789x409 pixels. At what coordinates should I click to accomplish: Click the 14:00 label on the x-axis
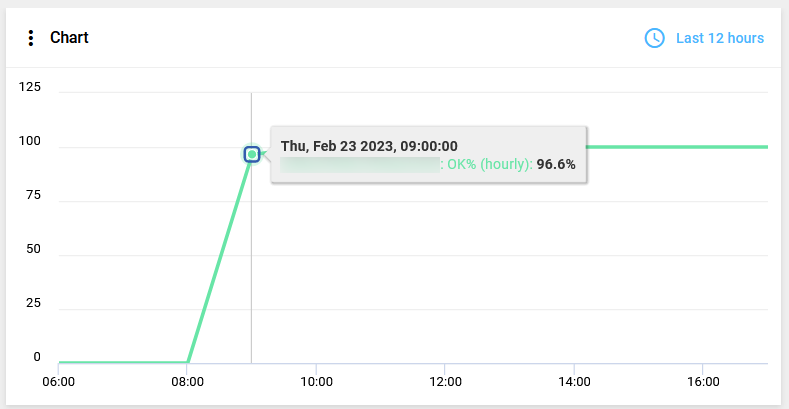coord(574,381)
